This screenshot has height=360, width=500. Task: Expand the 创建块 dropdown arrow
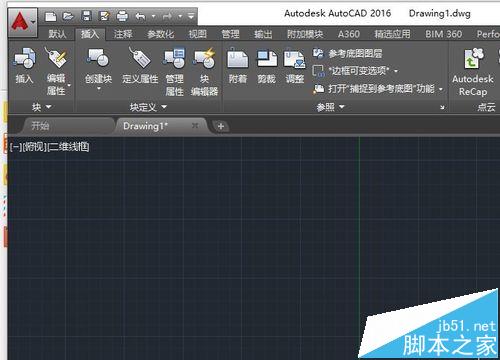[99, 89]
